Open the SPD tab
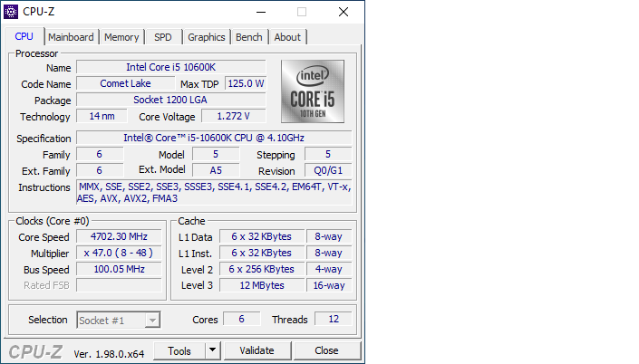The height and width of the screenshot is (364, 639). click(x=163, y=37)
